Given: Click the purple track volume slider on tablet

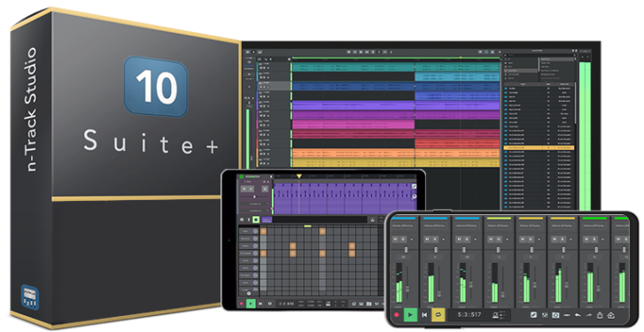Looking at the screenshot, I should [x=254, y=197].
